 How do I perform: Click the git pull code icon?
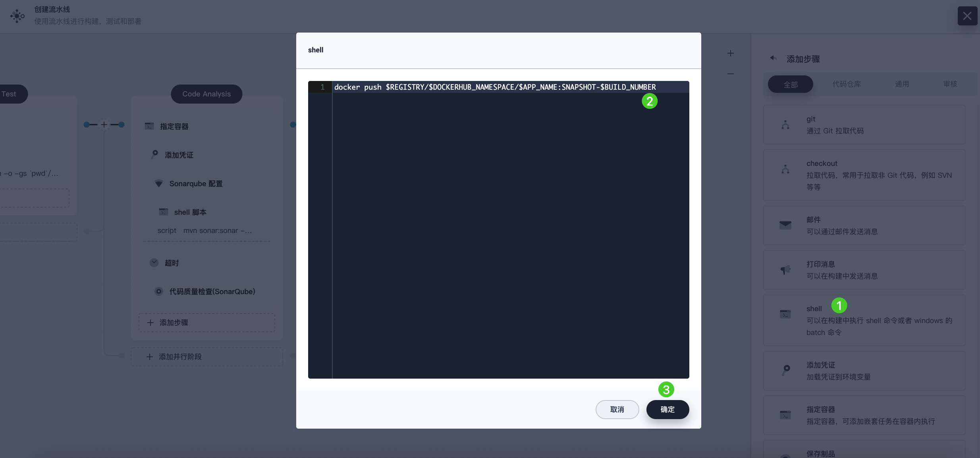tap(785, 124)
